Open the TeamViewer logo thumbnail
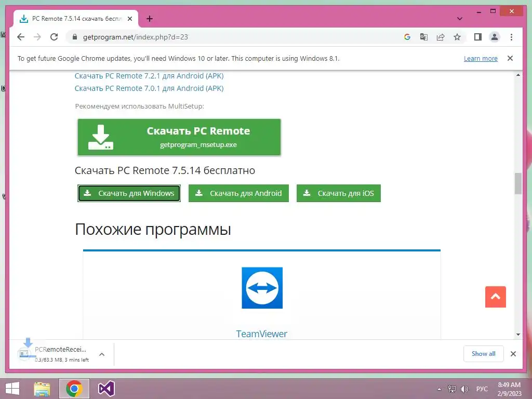532x399 pixels. click(x=262, y=288)
